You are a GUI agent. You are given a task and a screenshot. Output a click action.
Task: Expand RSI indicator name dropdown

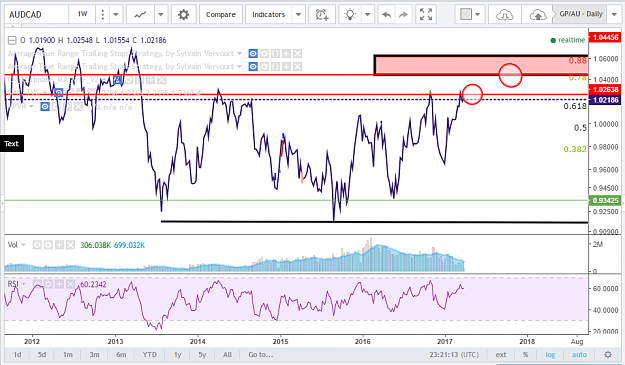(x=24, y=284)
